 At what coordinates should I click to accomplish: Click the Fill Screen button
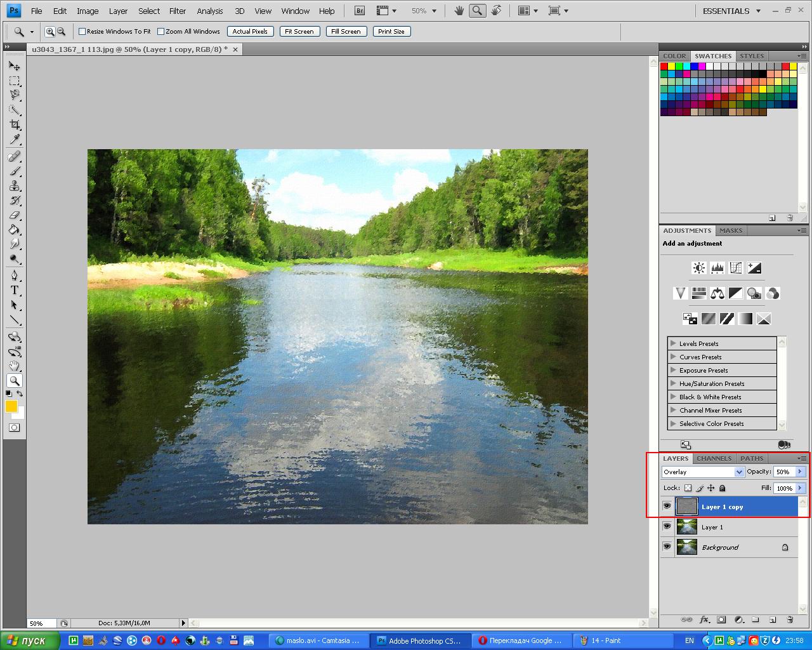[x=346, y=31]
